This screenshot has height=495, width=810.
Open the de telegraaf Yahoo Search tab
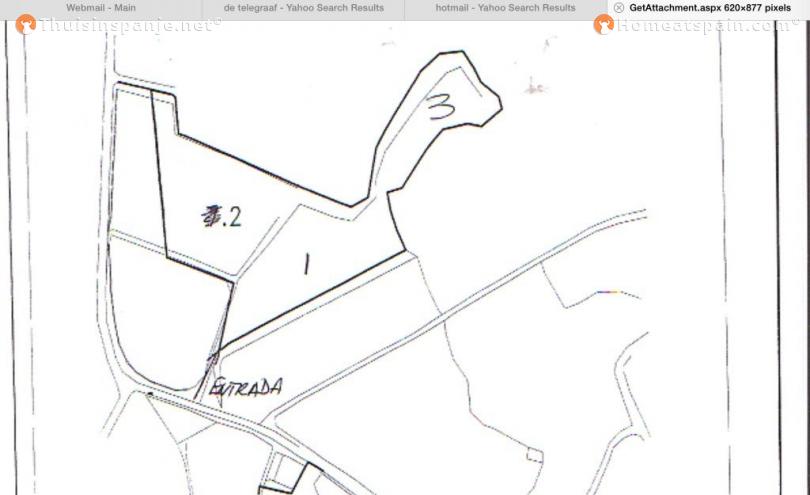click(304, 8)
